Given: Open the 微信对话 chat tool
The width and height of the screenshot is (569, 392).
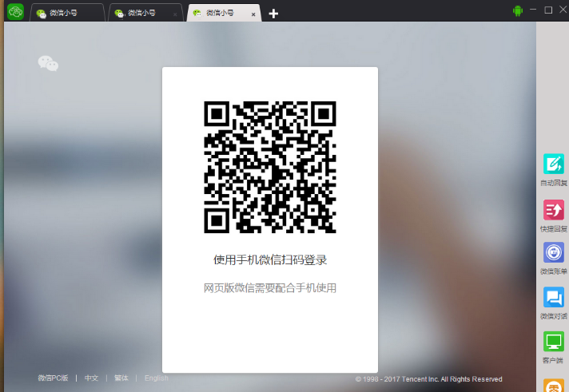Looking at the screenshot, I should click(553, 297).
